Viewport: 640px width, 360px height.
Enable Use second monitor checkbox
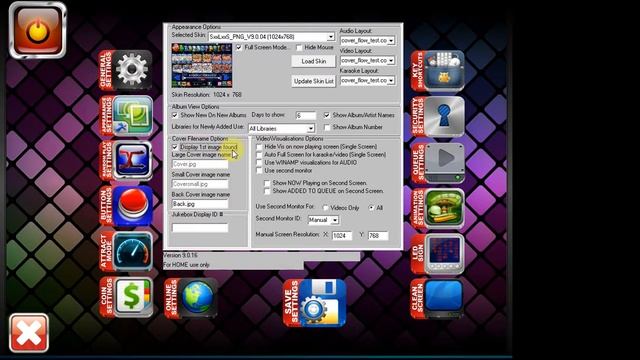[x=259, y=171]
